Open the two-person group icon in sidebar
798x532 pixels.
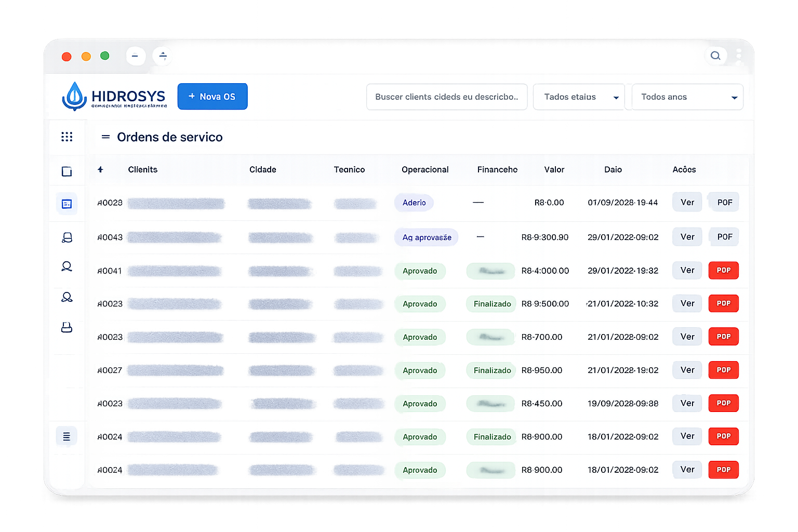[x=66, y=297]
